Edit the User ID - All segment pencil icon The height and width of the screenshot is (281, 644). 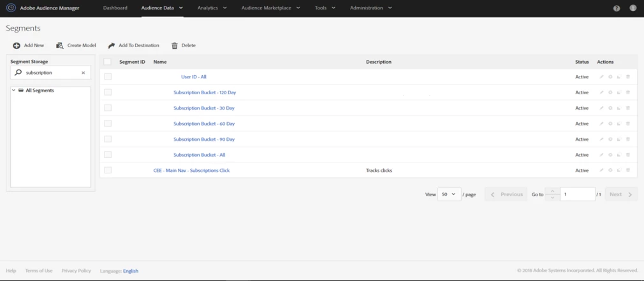[x=601, y=76]
